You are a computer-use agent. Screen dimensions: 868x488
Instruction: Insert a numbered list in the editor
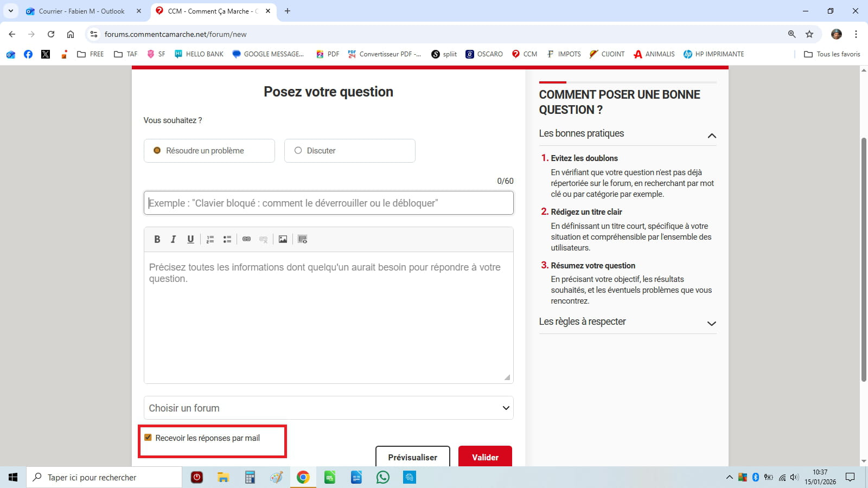point(210,239)
